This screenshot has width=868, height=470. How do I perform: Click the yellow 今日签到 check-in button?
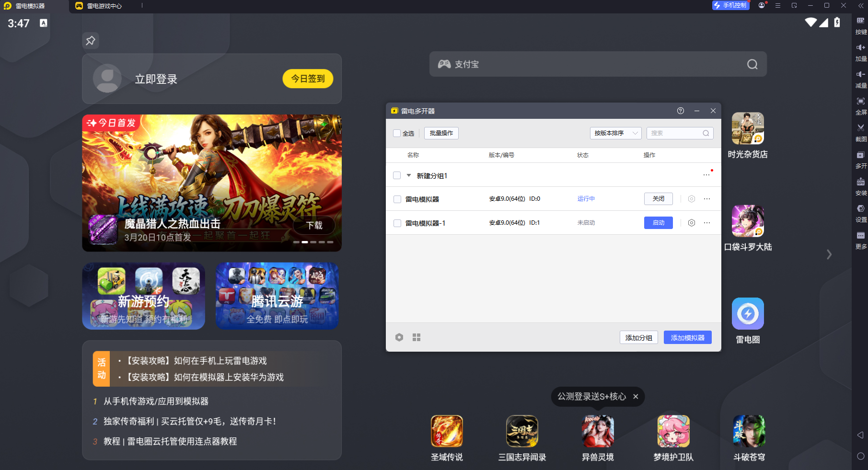click(308, 79)
